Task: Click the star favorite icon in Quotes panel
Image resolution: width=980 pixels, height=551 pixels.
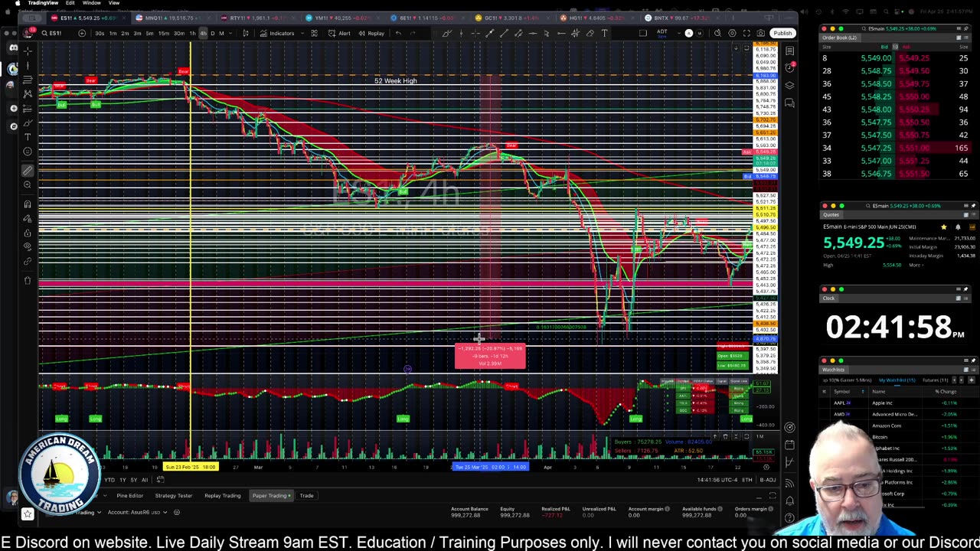Action: pos(943,227)
